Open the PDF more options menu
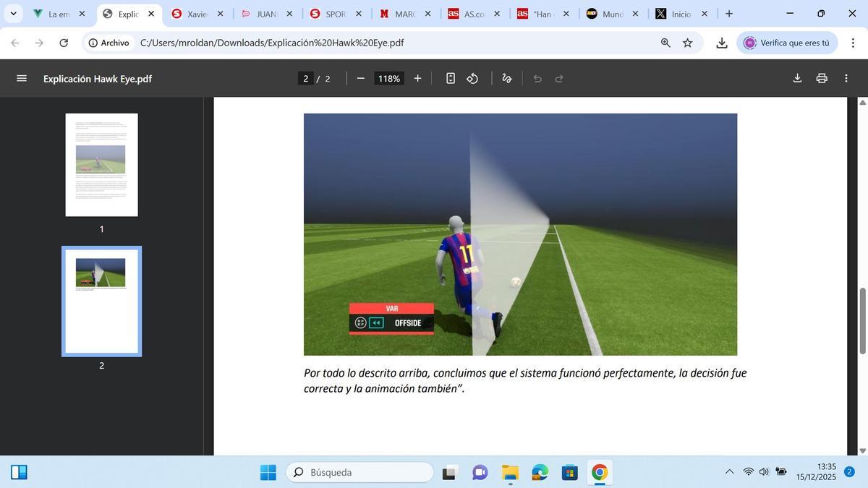The height and width of the screenshot is (488, 868). (846, 78)
